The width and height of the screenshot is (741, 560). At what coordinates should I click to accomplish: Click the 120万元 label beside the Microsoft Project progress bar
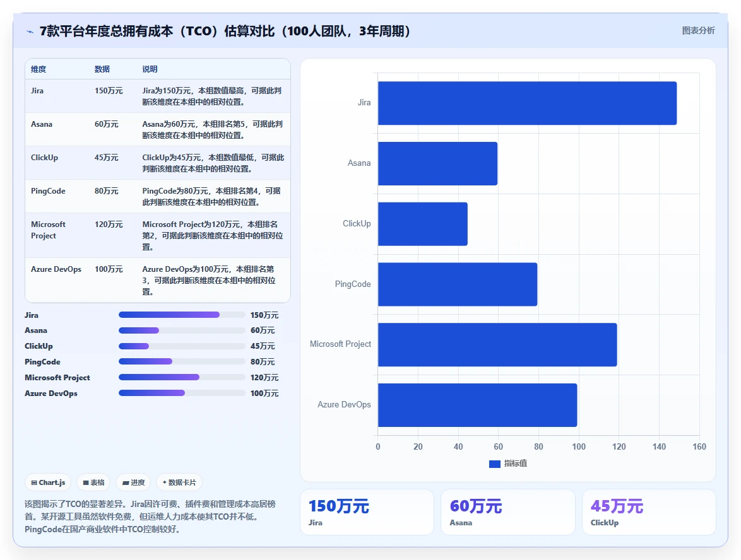click(x=264, y=378)
